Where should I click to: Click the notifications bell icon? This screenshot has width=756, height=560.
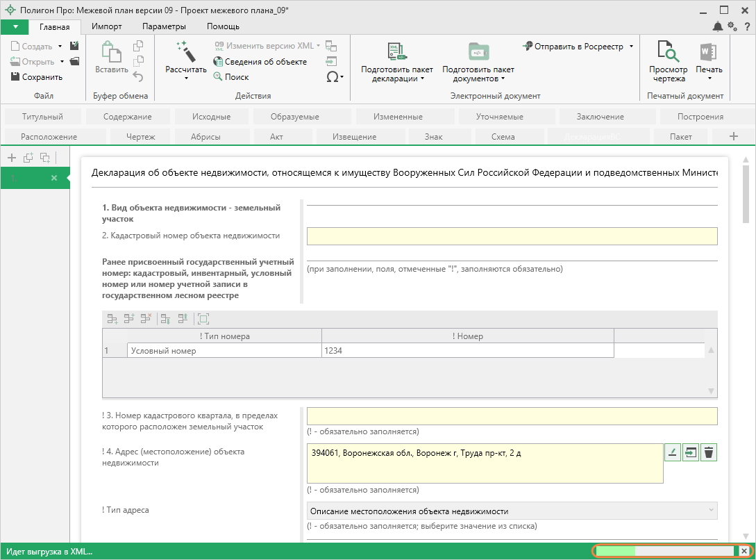pos(717,26)
